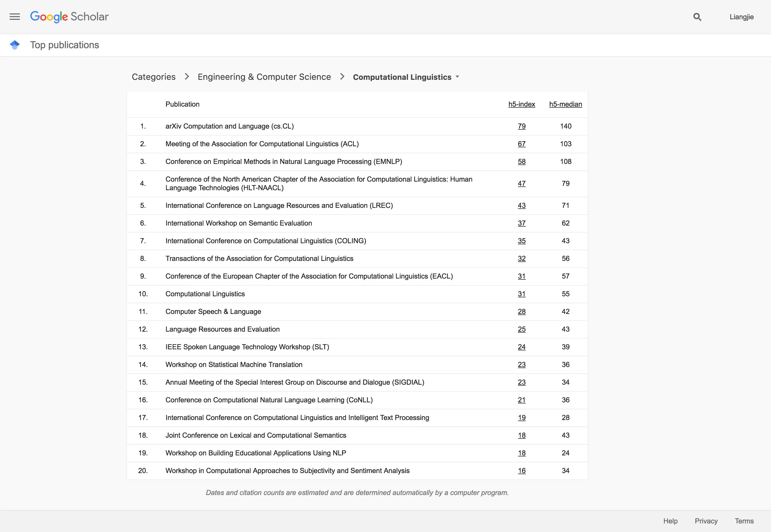Open HLT-NAACL h5-index value 47

521,184
